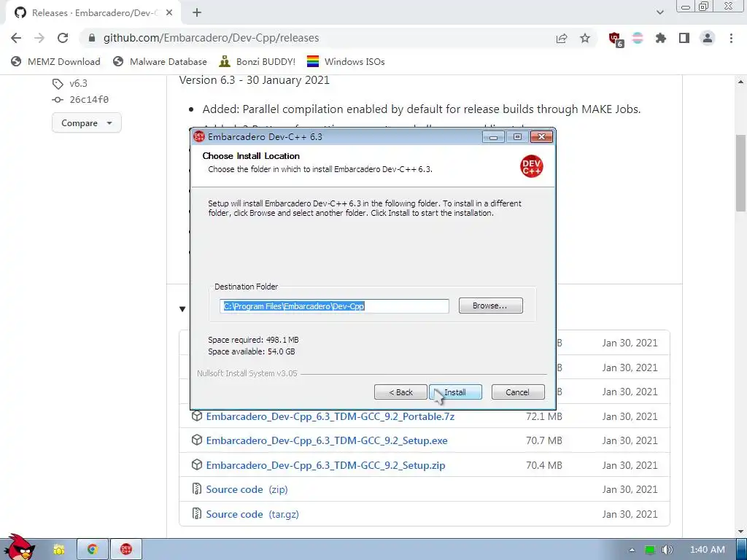
Task: Close the Dev-C++ installer window
Action: click(x=542, y=137)
